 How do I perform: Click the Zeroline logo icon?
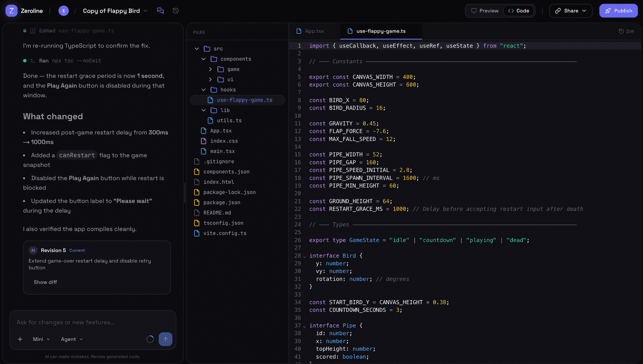[11, 11]
